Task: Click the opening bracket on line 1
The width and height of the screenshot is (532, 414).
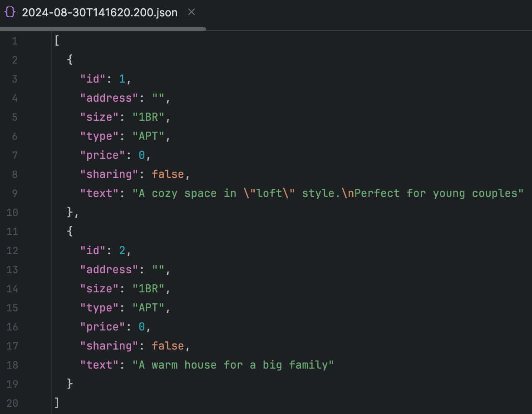Action: pos(55,40)
